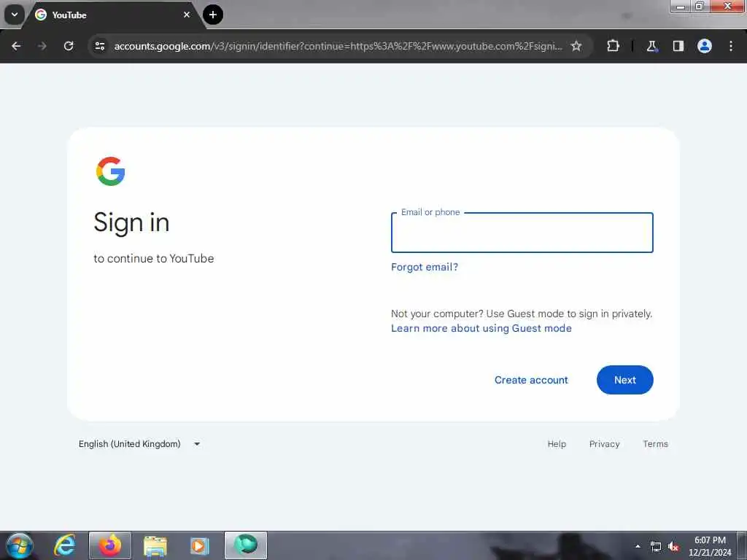Expand the tab search dropdown arrow
Image resolution: width=747 pixels, height=560 pixels.
(15, 15)
